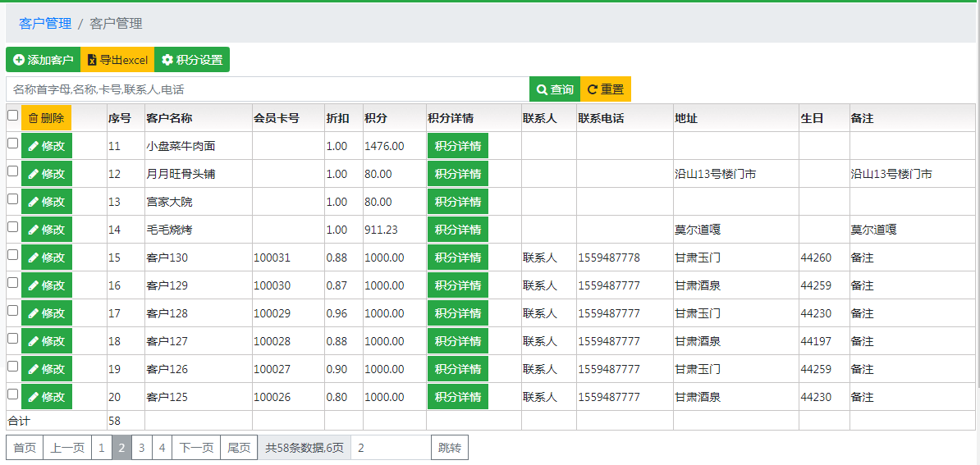
Task: Click the page number jump input
Action: pos(391,448)
